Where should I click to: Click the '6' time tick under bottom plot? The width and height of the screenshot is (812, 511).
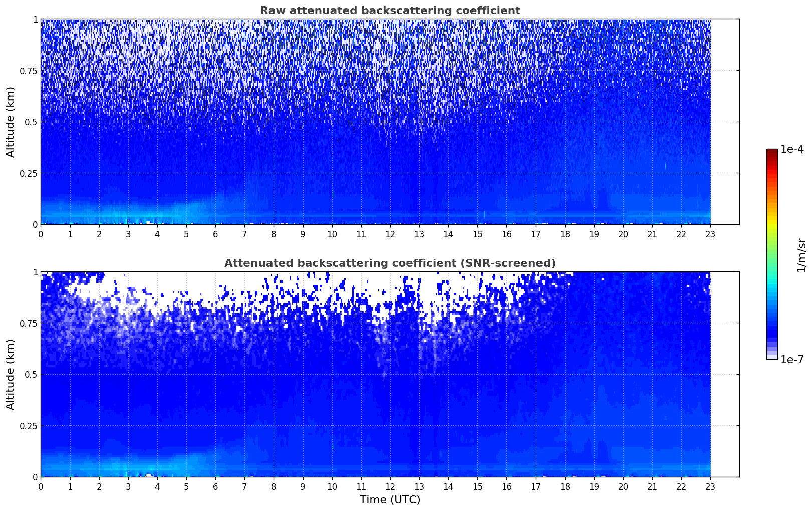click(x=215, y=486)
